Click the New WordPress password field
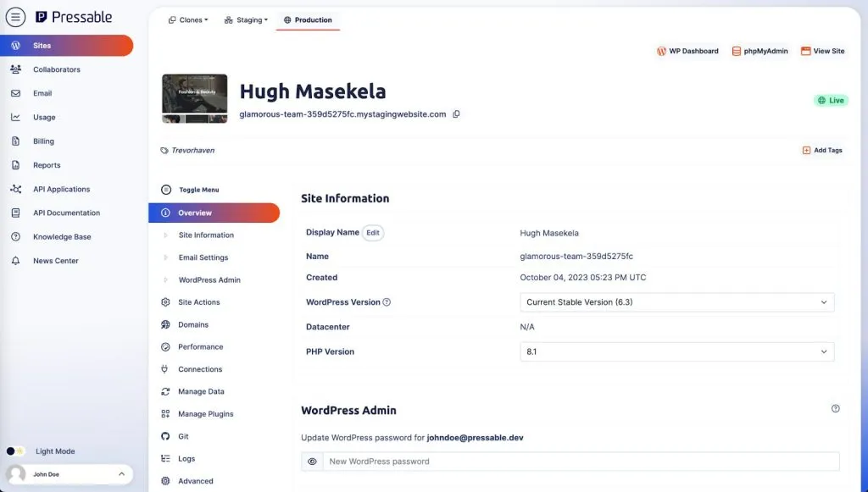 click(581, 462)
